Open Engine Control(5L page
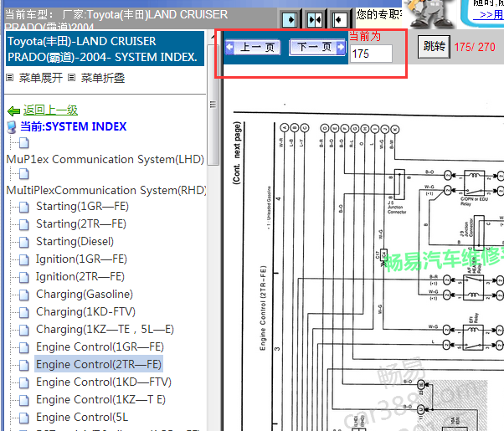504x431 pixels. point(82,417)
